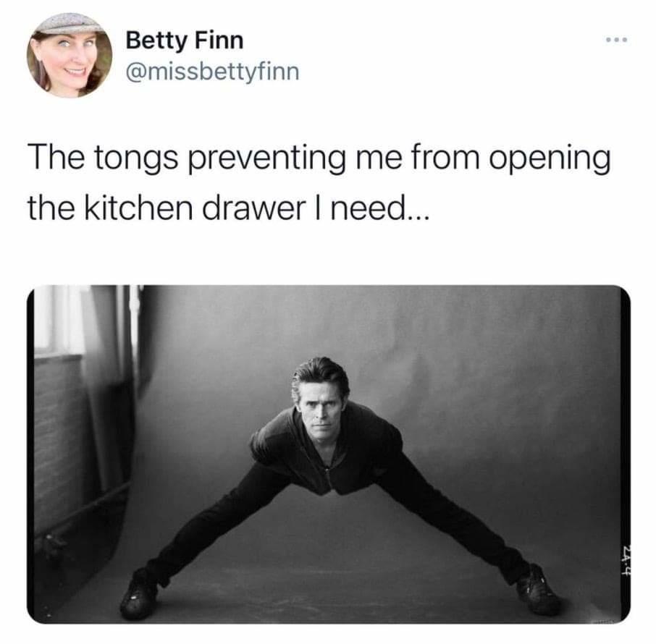Open the overflow menu to mute @missbettyfinn

tap(615, 41)
